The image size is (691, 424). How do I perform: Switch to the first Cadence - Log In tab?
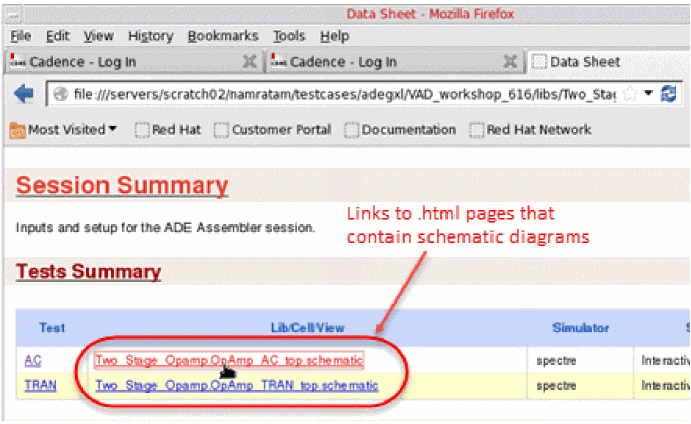[133, 62]
